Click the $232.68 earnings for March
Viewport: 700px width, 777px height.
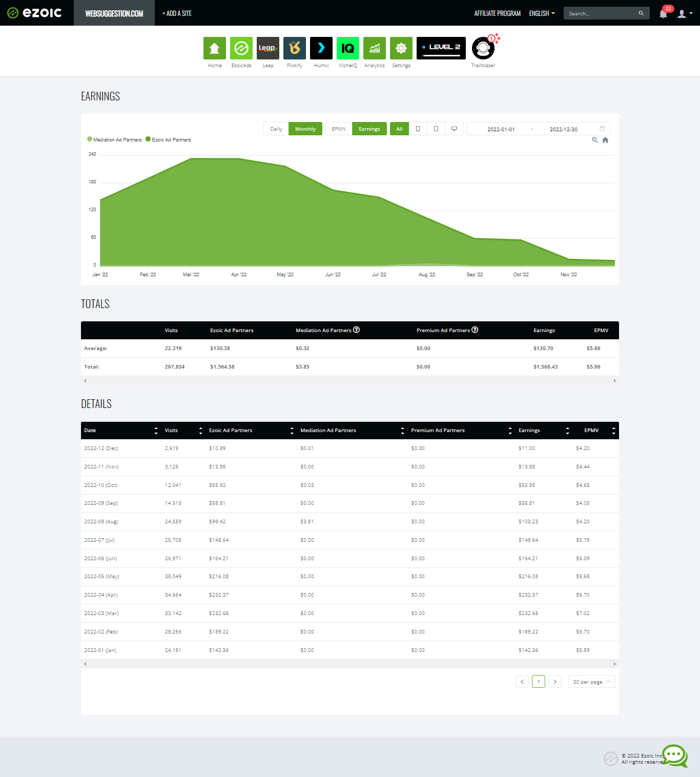(x=528, y=614)
